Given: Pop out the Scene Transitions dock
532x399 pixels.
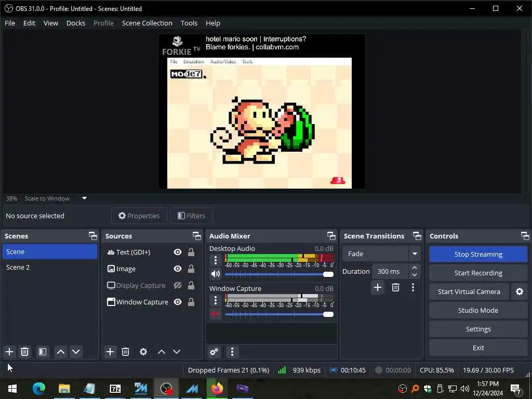Looking at the screenshot, I should click(417, 236).
